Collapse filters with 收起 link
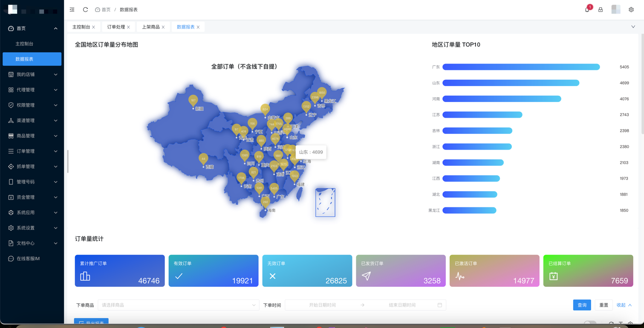644x328 pixels. [624, 305]
